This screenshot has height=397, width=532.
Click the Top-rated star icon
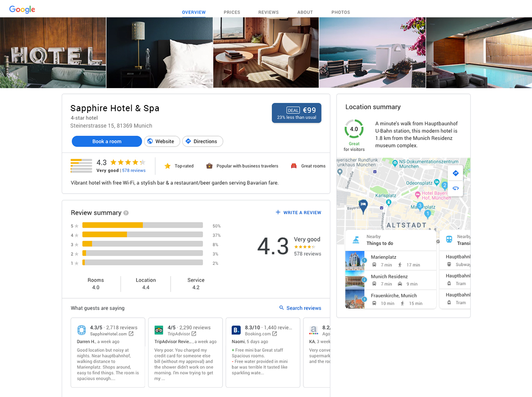(168, 166)
